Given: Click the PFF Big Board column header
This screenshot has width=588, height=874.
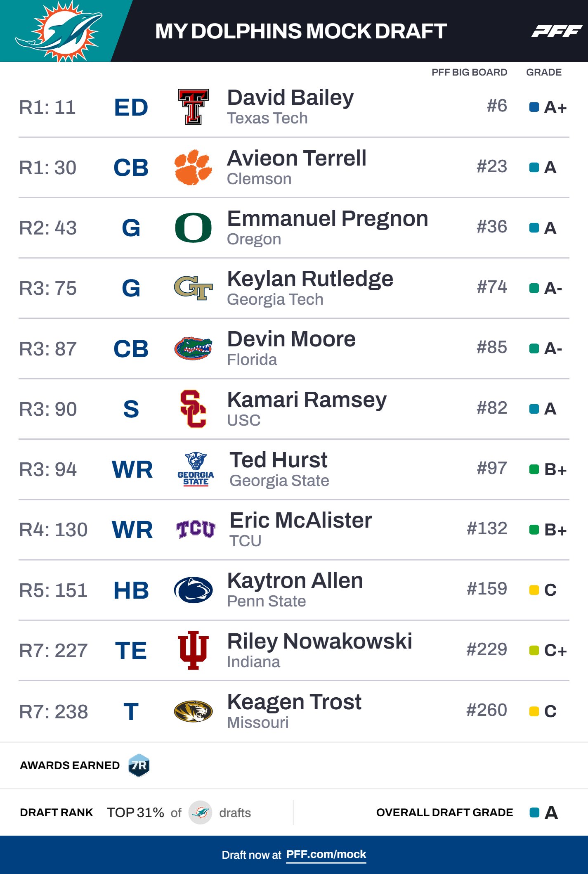Looking at the screenshot, I should [469, 72].
